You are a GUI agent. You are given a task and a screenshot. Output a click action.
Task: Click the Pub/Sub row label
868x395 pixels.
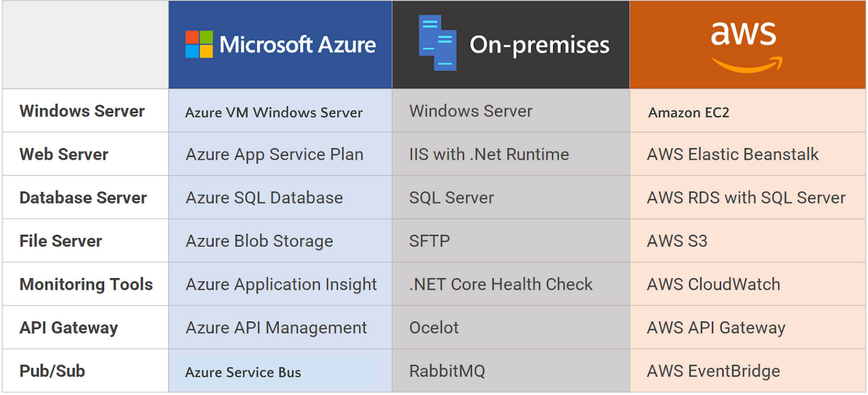(52, 371)
